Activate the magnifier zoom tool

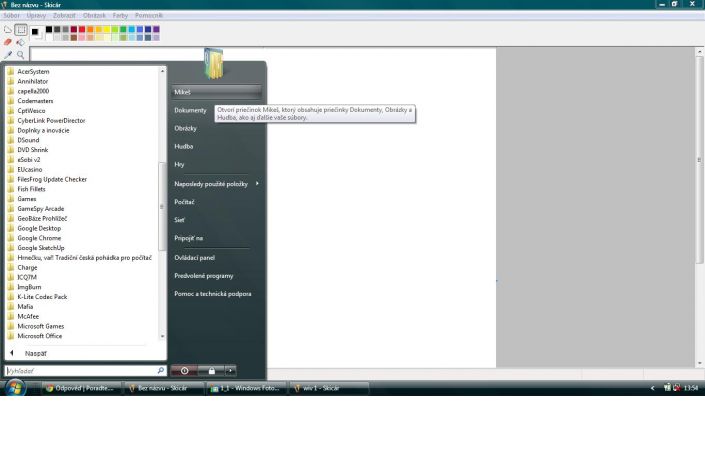(21, 55)
